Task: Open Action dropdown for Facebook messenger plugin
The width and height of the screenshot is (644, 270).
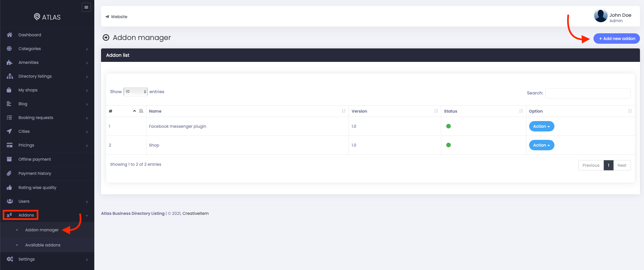Action: click(542, 126)
